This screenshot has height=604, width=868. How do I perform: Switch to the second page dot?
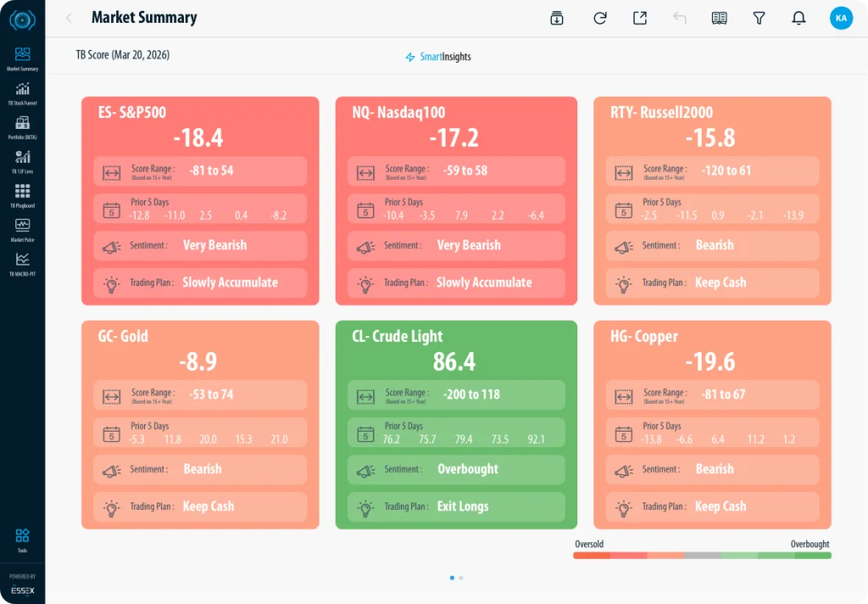click(461, 578)
